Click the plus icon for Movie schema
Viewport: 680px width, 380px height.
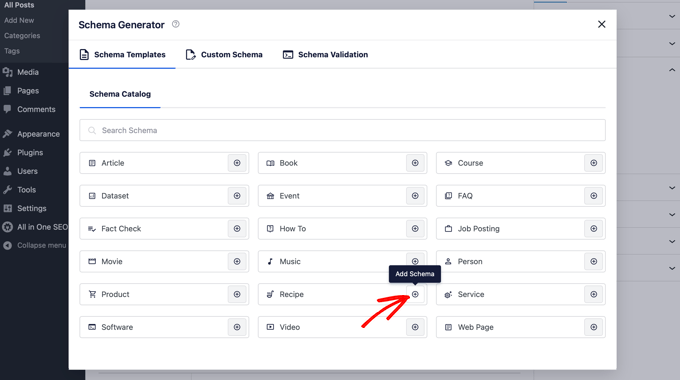237,262
